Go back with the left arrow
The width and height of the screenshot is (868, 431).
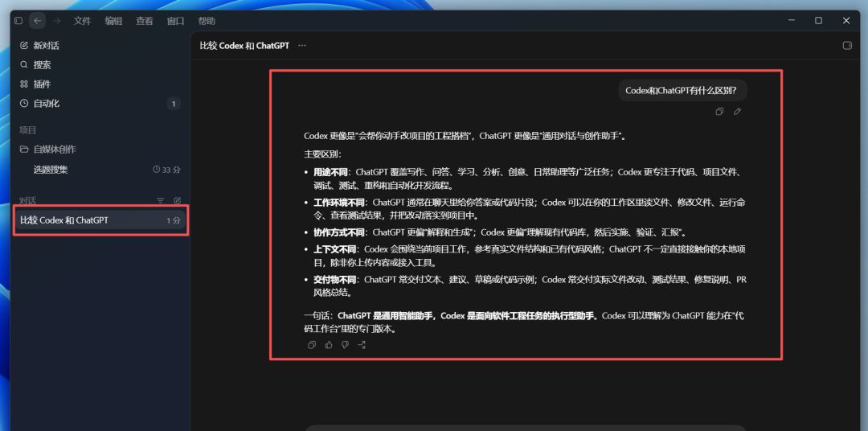point(37,20)
